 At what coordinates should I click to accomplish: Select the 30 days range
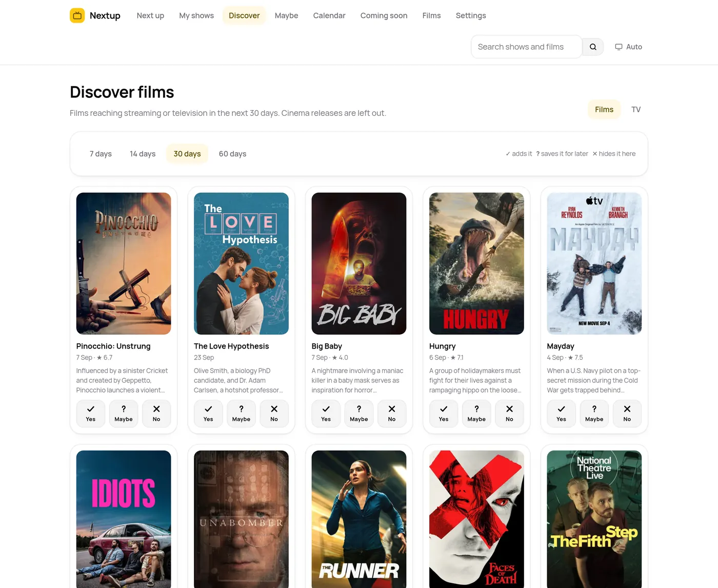click(x=187, y=154)
